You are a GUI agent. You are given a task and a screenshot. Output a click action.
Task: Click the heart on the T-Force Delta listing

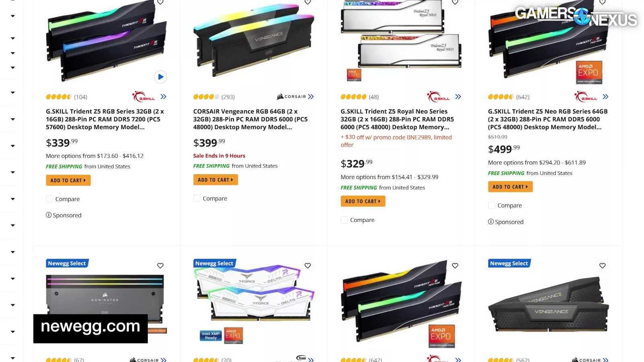tap(308, 265)
